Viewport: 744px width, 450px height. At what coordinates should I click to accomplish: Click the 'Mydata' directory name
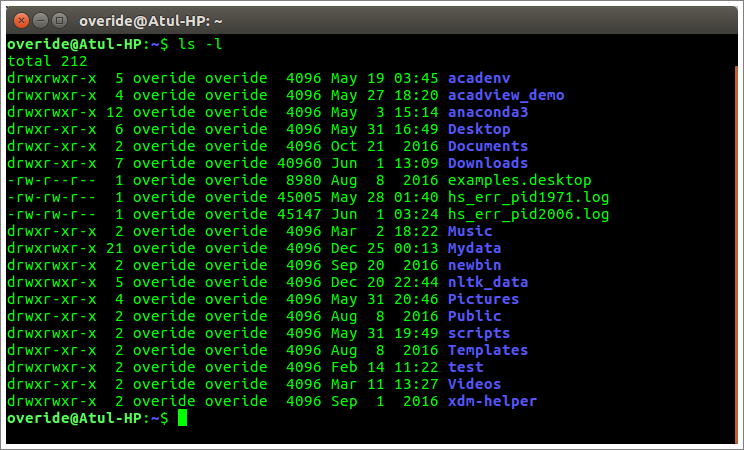(x=474, y=248)
